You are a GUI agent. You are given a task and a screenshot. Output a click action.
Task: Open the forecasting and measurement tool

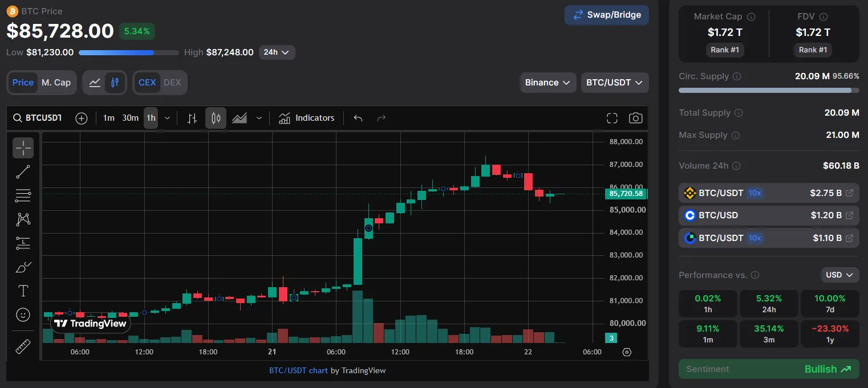(x=23, y=243)
